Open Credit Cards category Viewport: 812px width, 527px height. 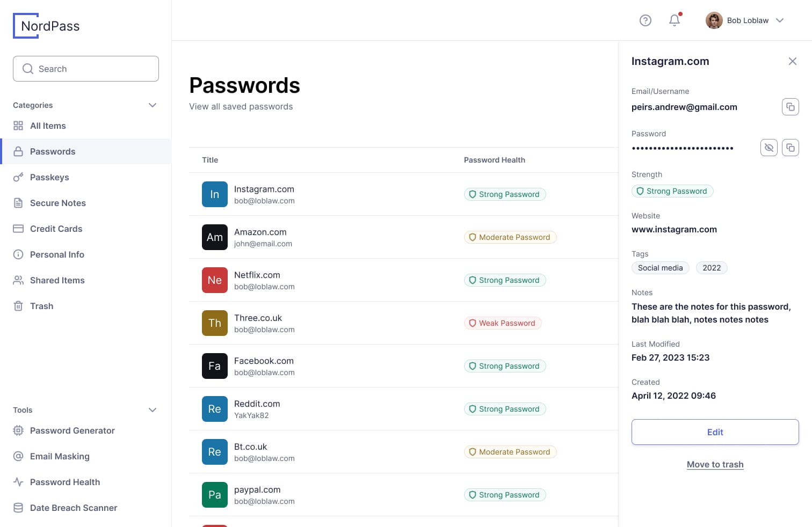pyautogui.click(x=86, y=229)
